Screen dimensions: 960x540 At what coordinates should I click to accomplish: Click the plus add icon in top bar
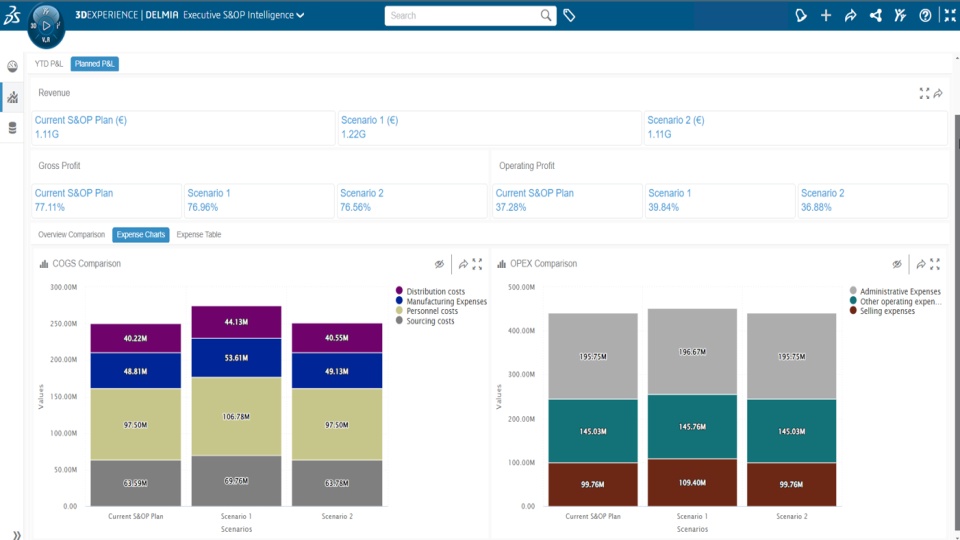tap(826, 15)
